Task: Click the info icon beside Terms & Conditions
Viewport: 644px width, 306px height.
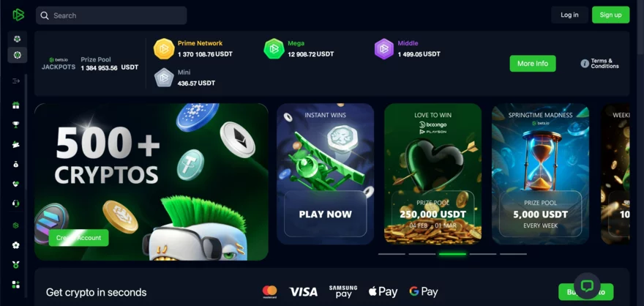Action: pyautogui.click(x=585, y=64)
